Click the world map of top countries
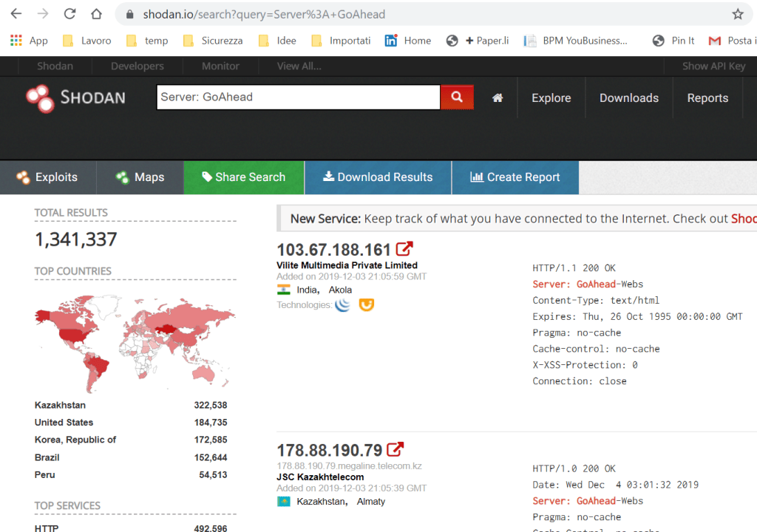Image resolution: width=757 pixels, height=532 pixels. tap(135, 344)
